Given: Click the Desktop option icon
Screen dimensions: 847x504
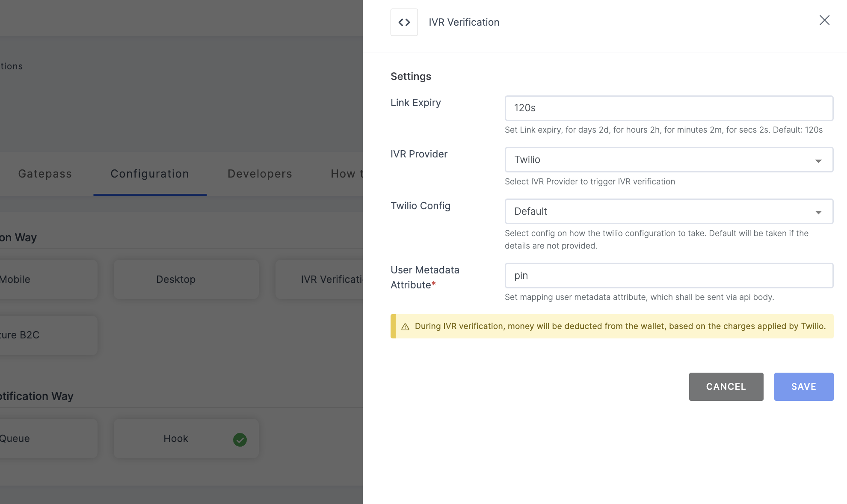Looking at the screenshot, I should (x=175, y=279).
